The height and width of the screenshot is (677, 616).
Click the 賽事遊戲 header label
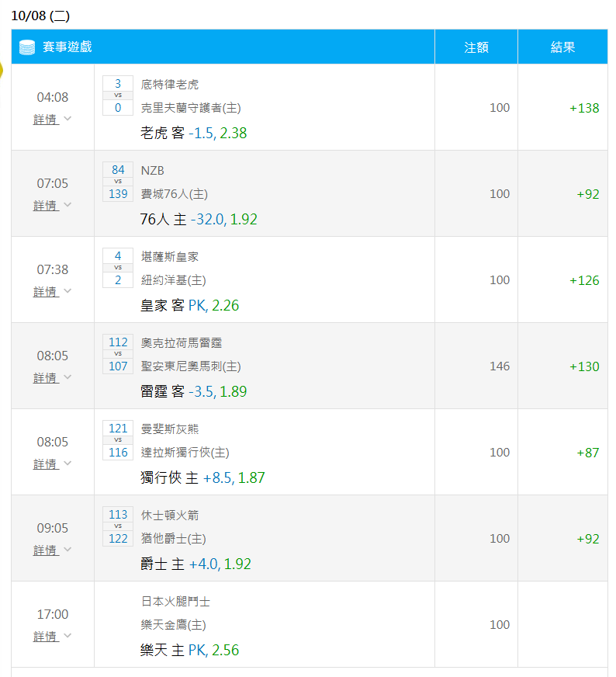click(67, 47)
